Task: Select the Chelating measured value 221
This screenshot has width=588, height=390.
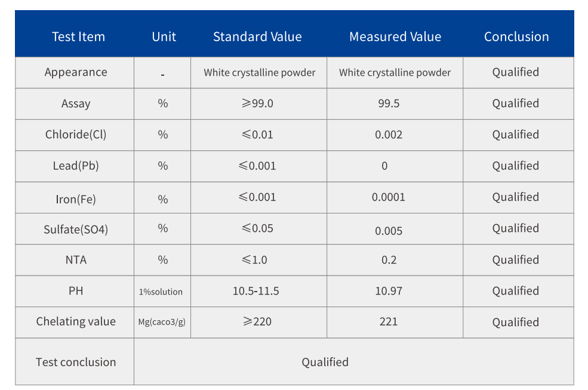Action: (389, 322)
